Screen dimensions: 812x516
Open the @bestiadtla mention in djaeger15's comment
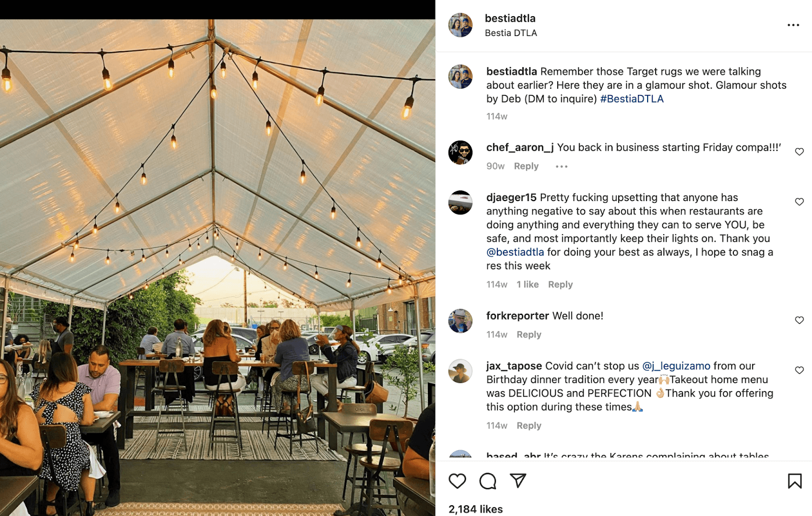pos(515,252)
